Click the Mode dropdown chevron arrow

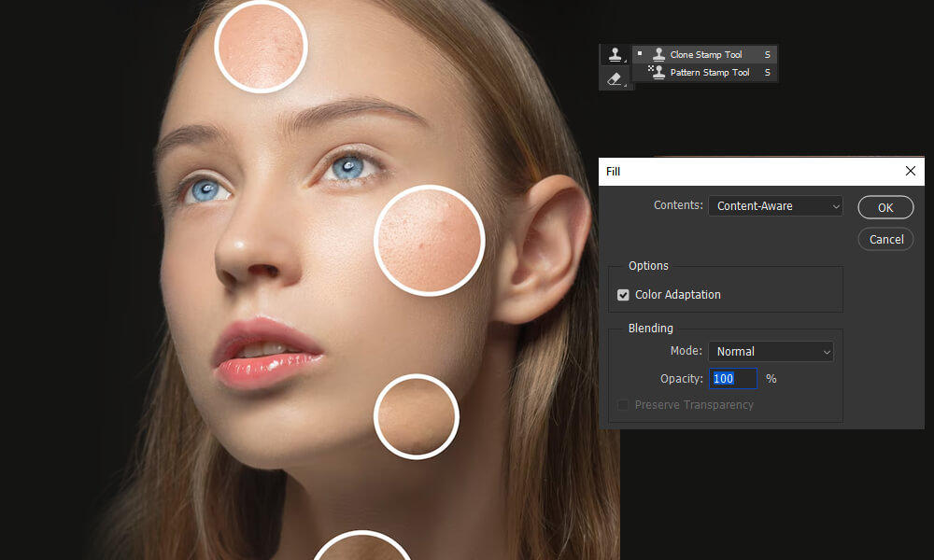tap(825, 351)
